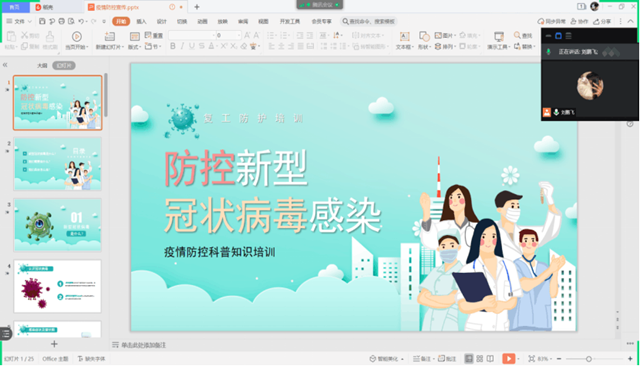Insert a text box with 文本框 icon

(x=404, y=40)
